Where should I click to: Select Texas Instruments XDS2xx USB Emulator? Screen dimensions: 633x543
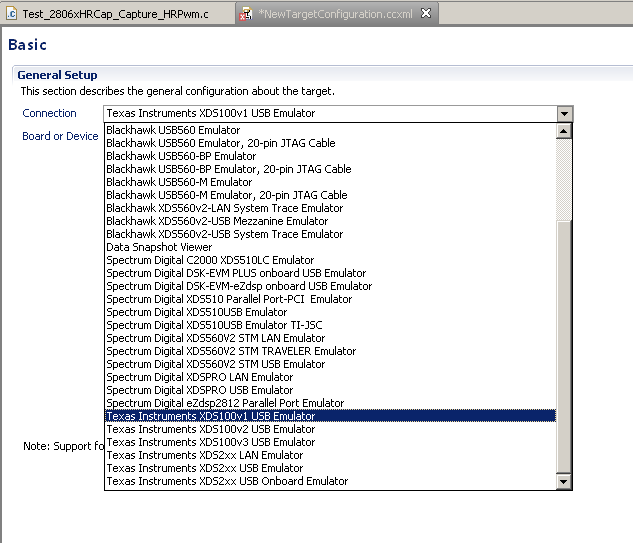(x=330, y=468)
